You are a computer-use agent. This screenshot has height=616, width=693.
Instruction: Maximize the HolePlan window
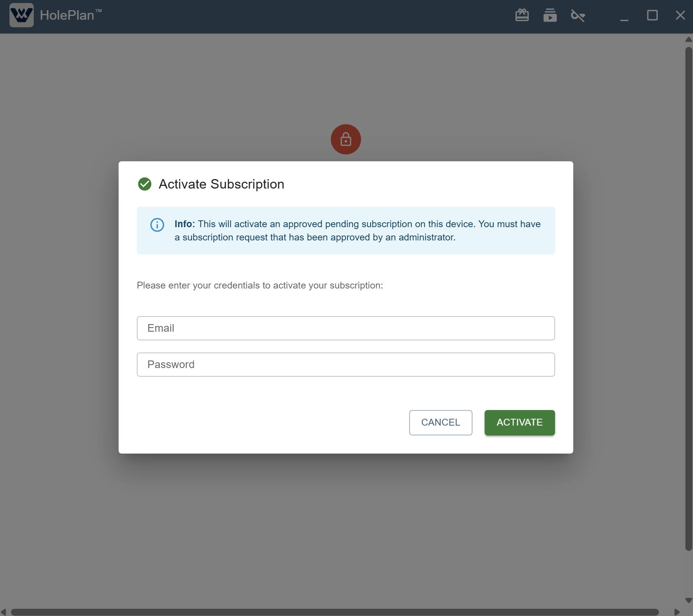pos(652,16)
